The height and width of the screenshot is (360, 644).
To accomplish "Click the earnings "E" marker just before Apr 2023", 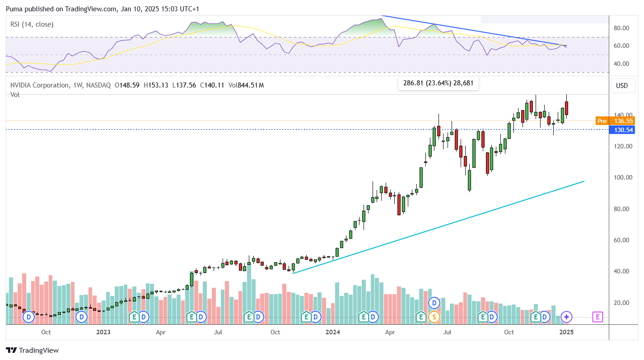I will pyautogui.click(x=134, y=317).
